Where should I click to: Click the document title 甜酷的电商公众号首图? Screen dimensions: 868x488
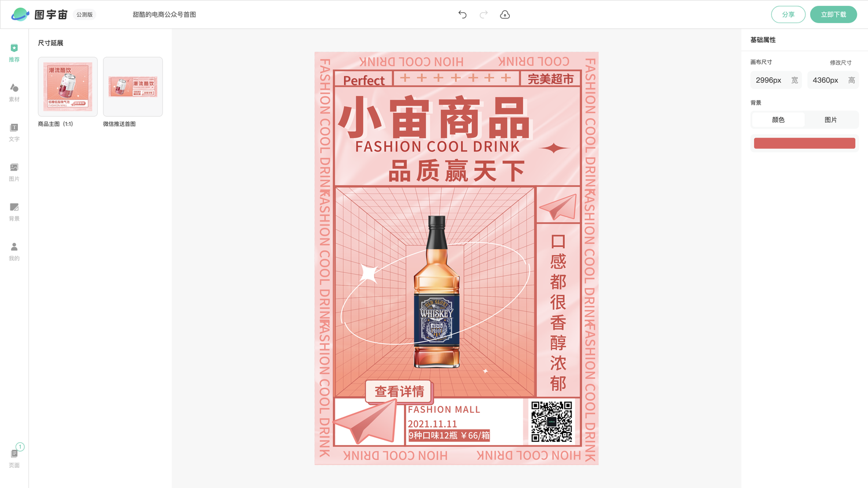[164, 14]
